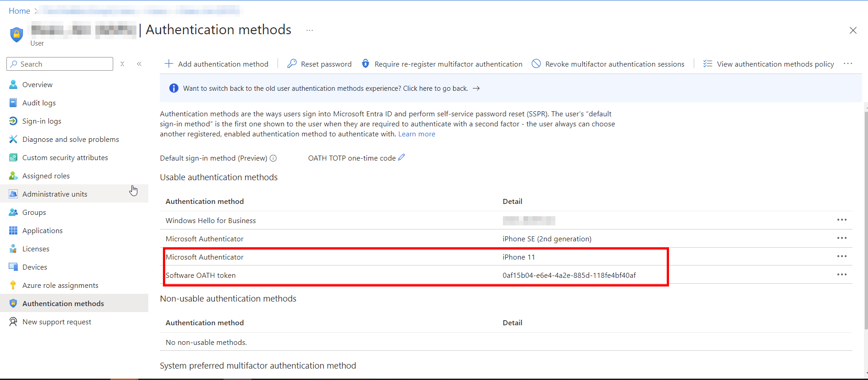Open options for iPhone SE Authenticator row
The width and height of the screenshot is (868, 380).
coord(842,238)
